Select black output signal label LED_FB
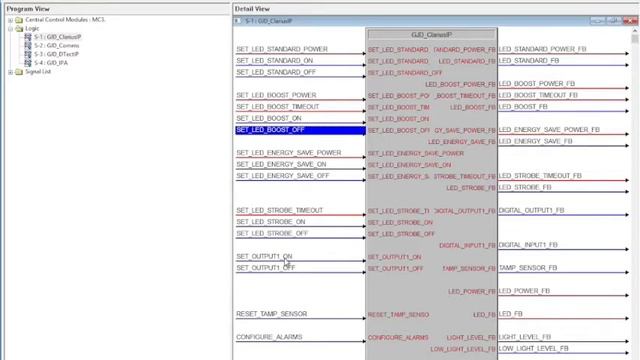640x360 pixels. pyautogui.click(x=510, y=314)
